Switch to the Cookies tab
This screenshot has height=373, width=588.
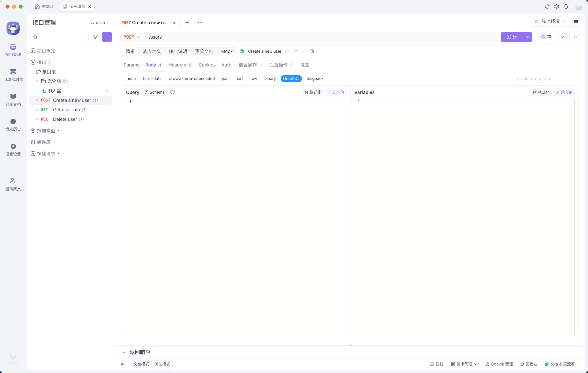pyautogui.click(x=207, y=65)
